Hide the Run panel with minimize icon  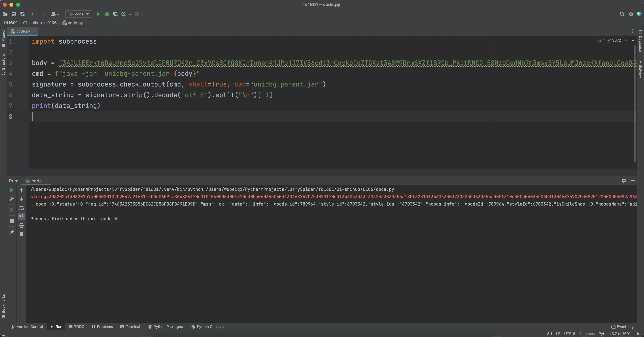(632, 181)
